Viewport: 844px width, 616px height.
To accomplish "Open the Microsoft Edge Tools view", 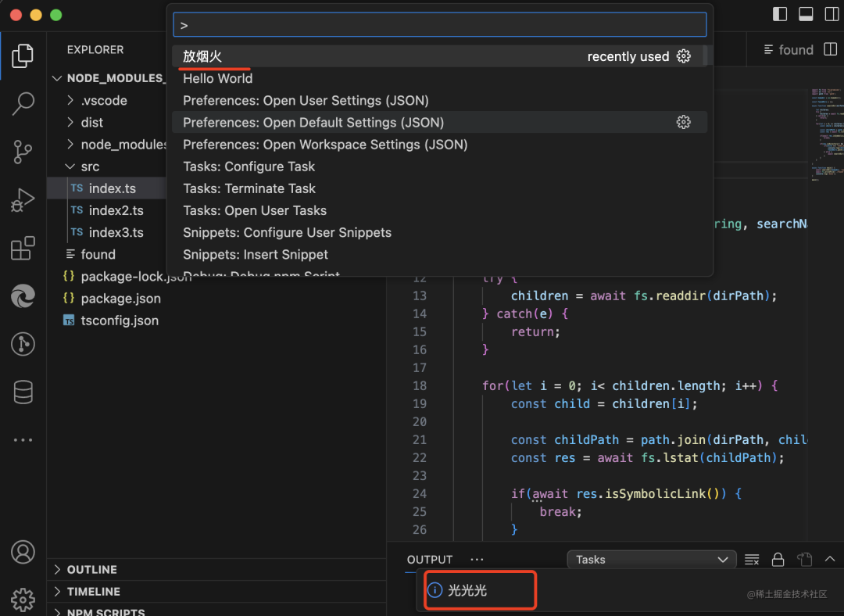I will (23, 296).
